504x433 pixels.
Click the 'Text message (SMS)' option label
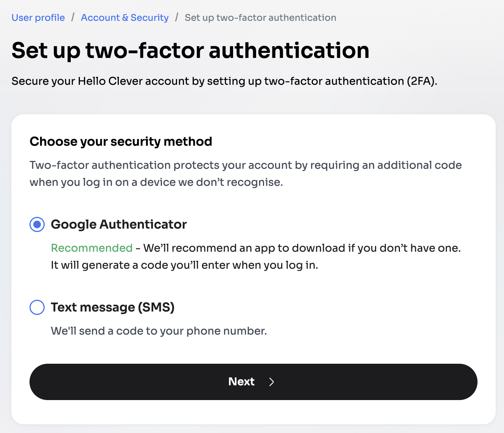tap(113, 307)
